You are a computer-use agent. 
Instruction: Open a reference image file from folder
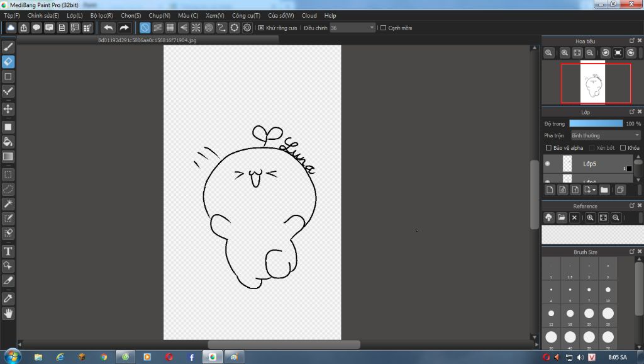point(562,217)
